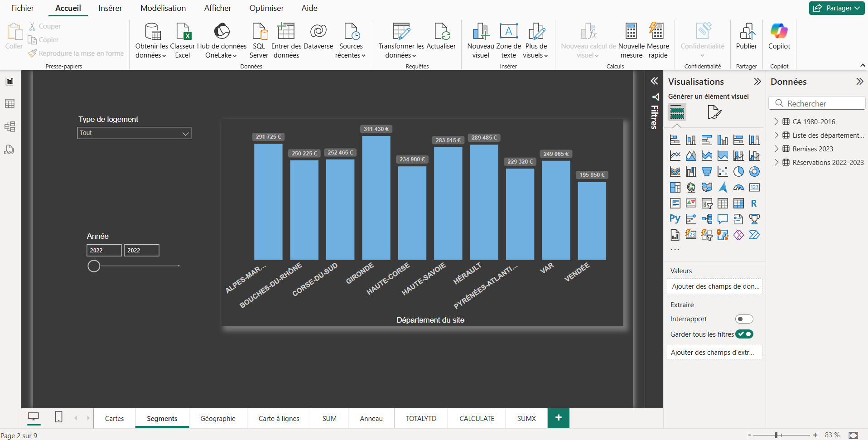
Task: Toggle the Interrapport switch
Action: coord(744,319)
